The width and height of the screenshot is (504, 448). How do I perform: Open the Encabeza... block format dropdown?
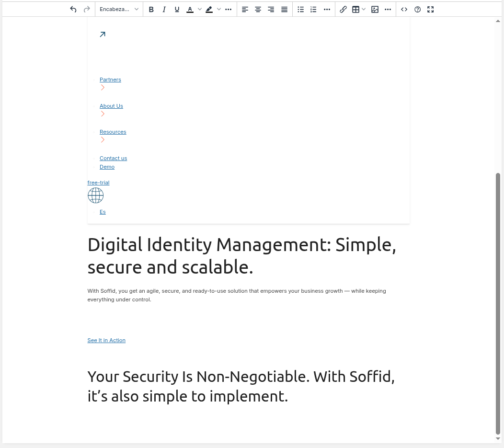119,9
